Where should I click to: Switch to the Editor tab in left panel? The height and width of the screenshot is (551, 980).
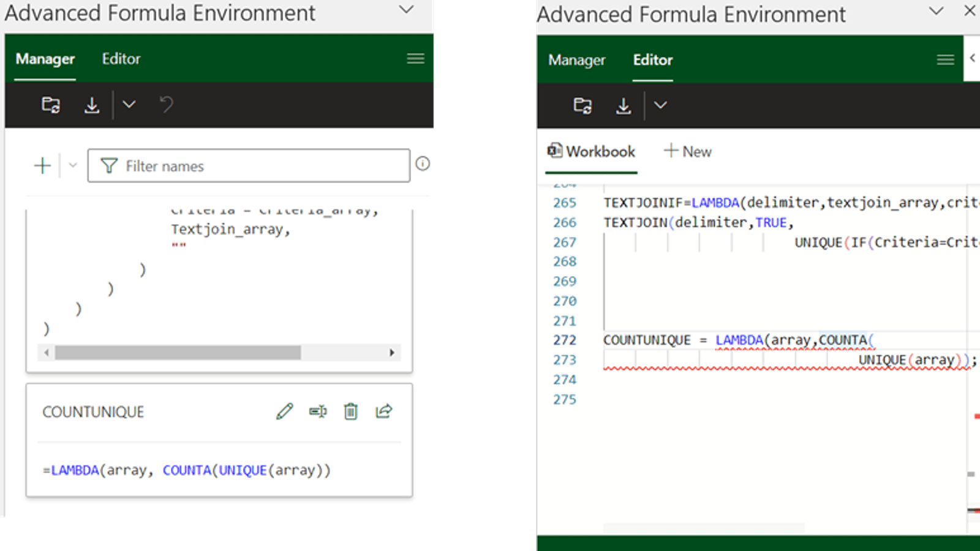point(121,59)
